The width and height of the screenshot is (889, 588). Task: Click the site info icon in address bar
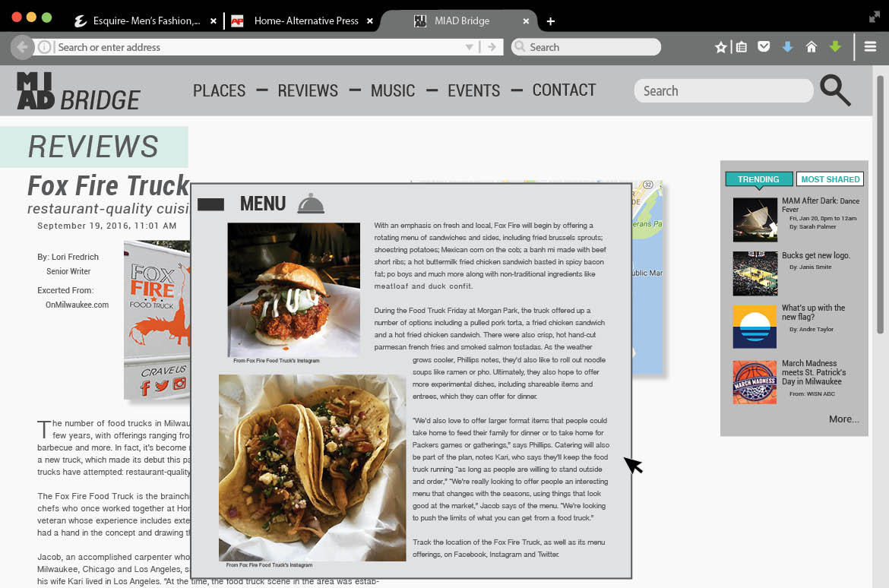click(x=44, y=47)
